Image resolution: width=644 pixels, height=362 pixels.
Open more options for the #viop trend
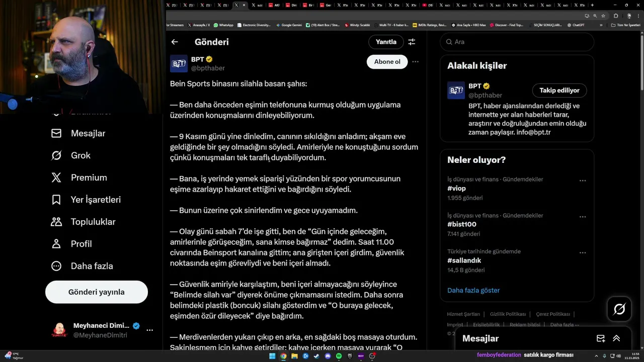click(583, 180)
